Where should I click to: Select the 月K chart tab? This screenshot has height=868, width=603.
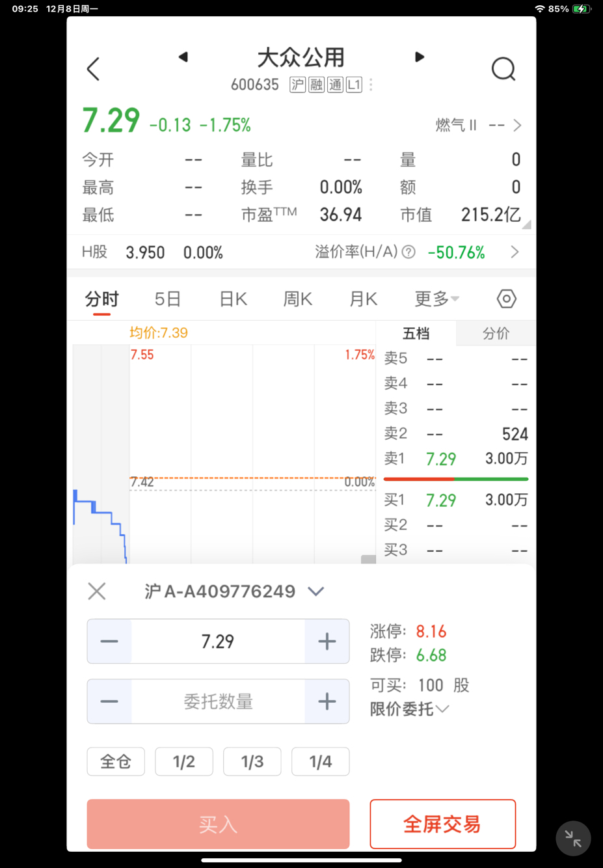pos(363,299)
